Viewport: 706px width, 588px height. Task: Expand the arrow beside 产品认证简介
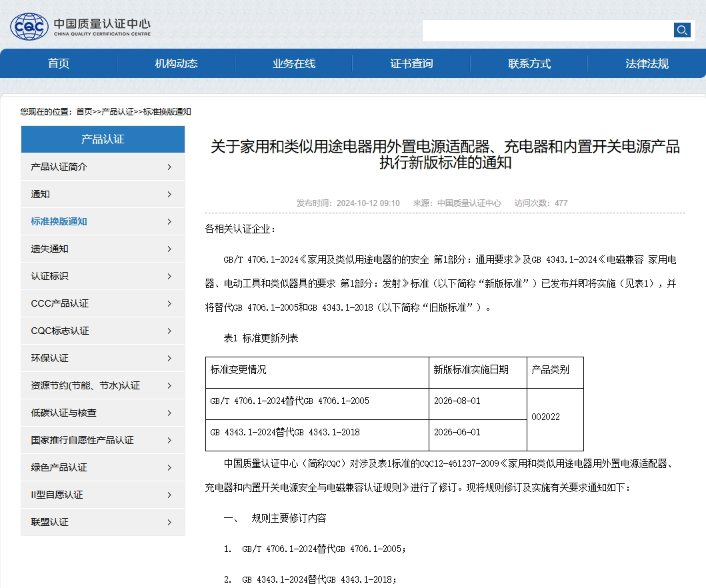169,167
